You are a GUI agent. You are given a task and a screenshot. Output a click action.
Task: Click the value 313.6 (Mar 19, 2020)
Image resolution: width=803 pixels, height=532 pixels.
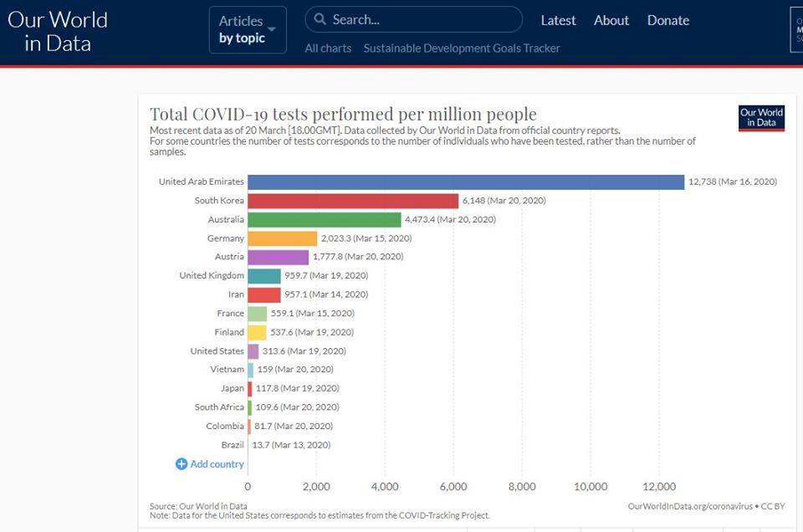(304, 351)
